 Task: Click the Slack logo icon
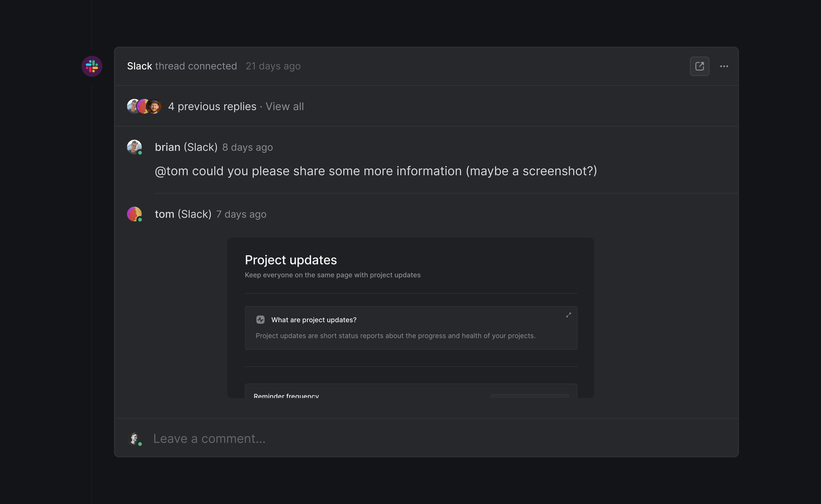(x=92, y=66)
